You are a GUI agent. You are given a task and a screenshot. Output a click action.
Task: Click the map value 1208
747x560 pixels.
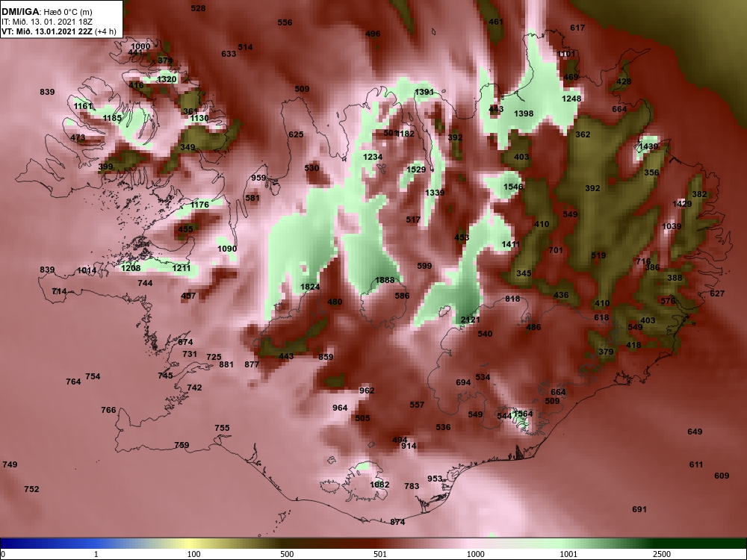pyautogui.click(x=131, y=268)
